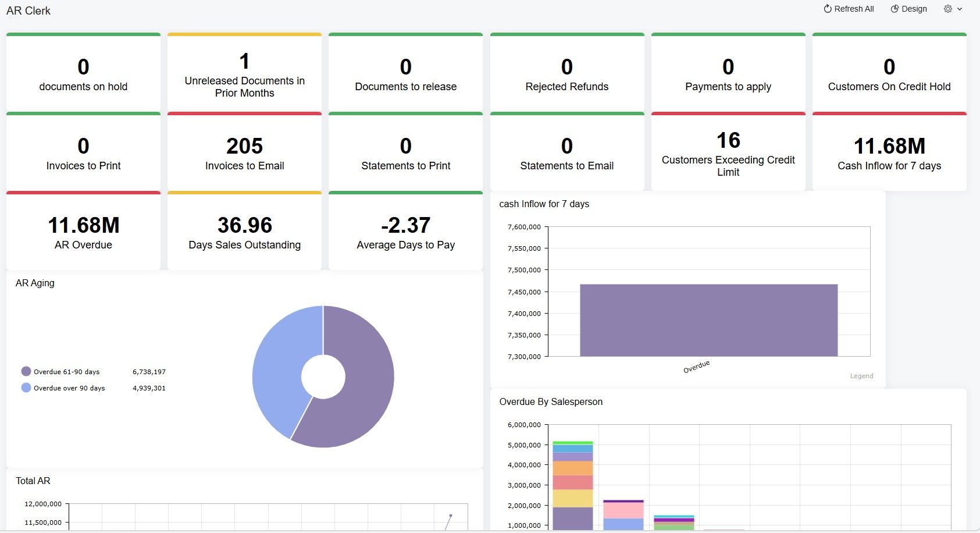The image size is (980, 533).
Task: Click the data point on Total AR line chart
Action: pyautogui.click(x=450, y=515)
